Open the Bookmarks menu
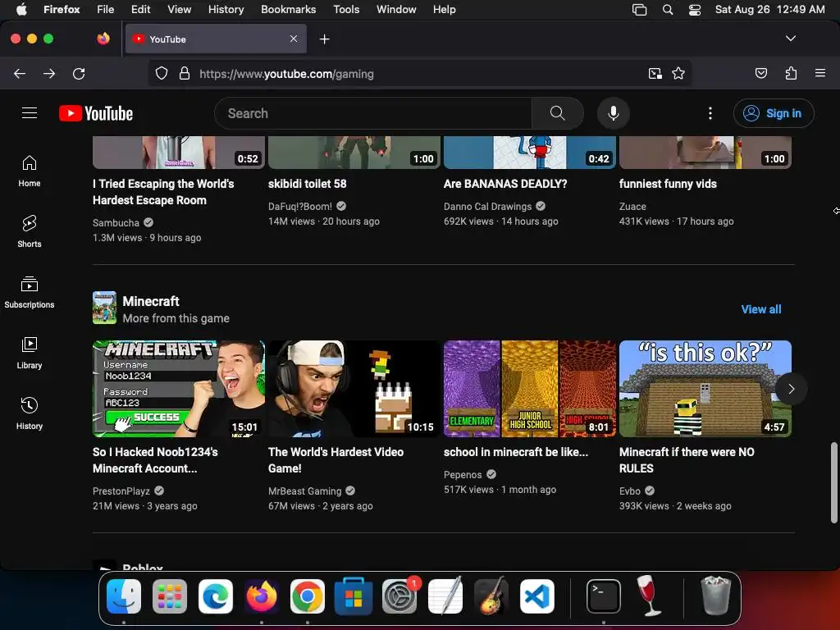Viewport: 840px width, 630px height. click(x=288, y=10)
